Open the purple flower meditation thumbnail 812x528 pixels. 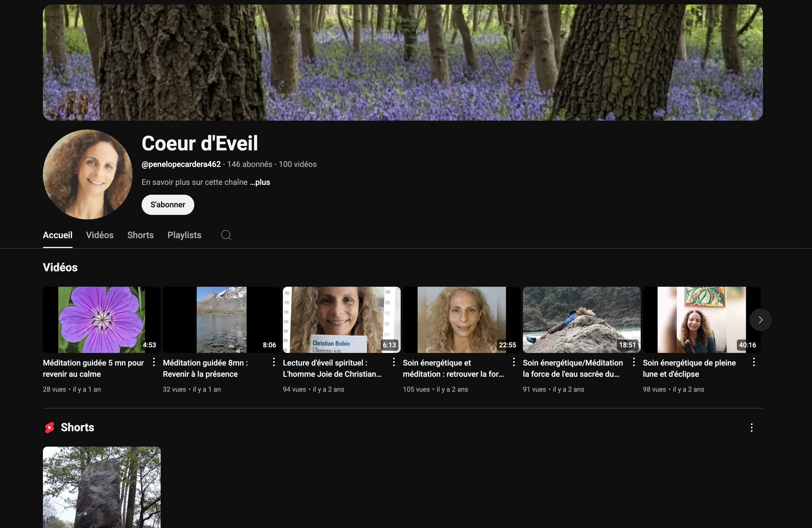[x=101, y=320]
